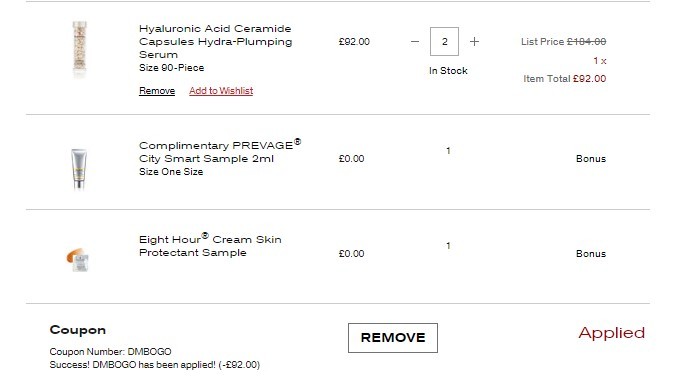
Task: Open the Eight Hour Cream Skin Protectant title
Action: click(210, 246)
